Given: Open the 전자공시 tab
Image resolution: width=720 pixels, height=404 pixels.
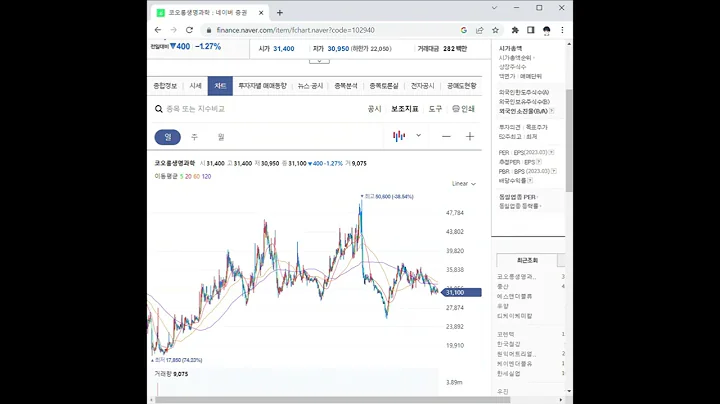Looking at the screenshot, I should point(422,86).
